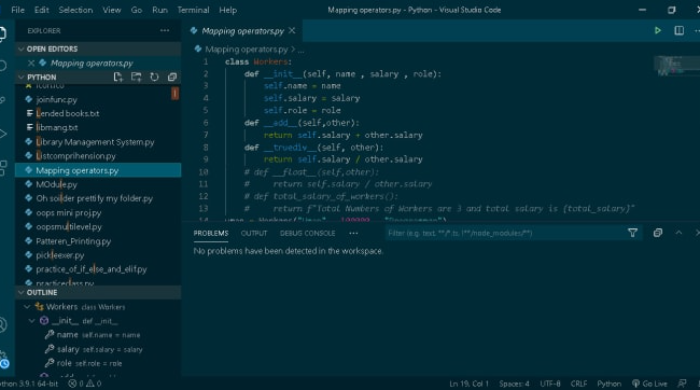Open Run and Debug view

[3, 133]
